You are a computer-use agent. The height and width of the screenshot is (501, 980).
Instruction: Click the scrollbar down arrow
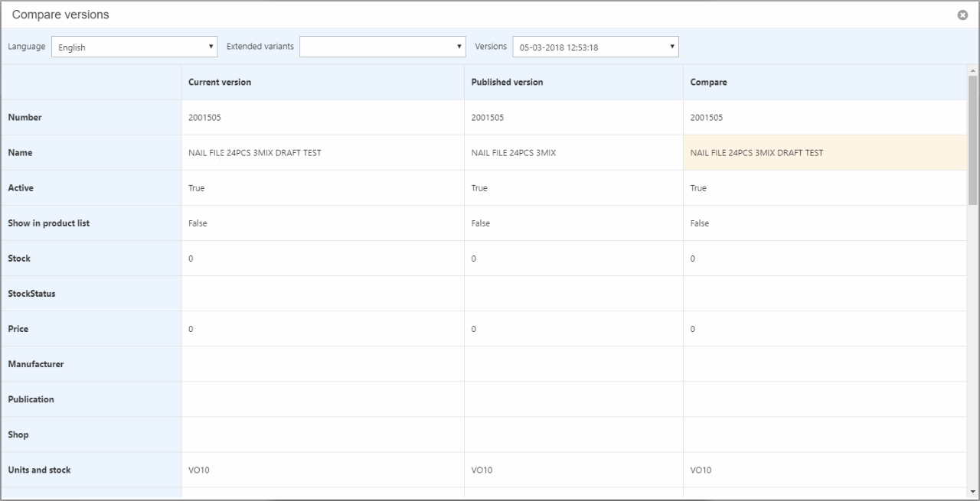(972, 490)
